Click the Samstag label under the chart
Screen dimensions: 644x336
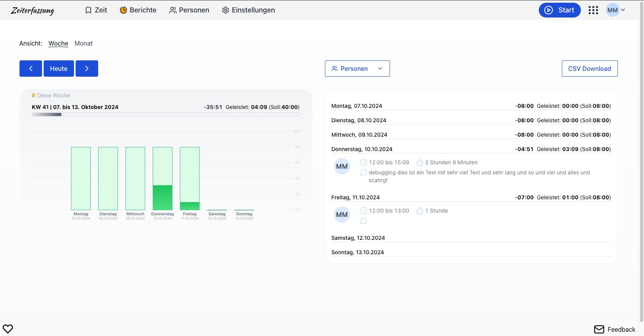coord(217,214)
